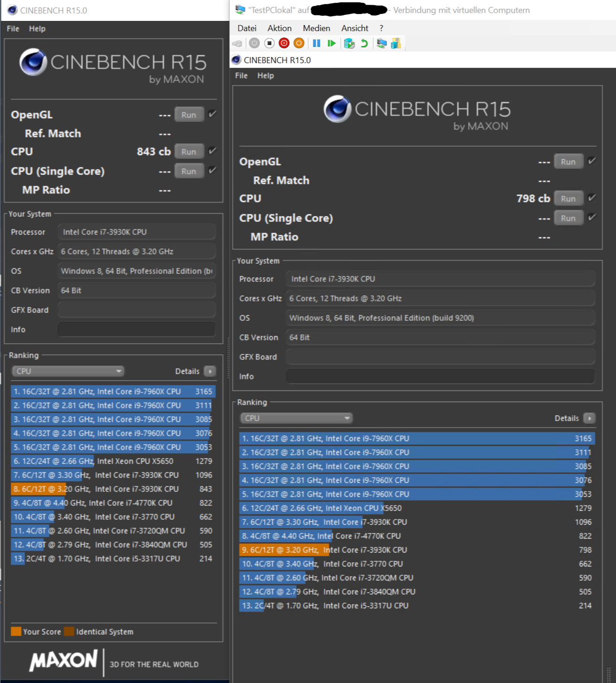Open the Datei menu in Hyper-V window

click(x=247, y=28)
